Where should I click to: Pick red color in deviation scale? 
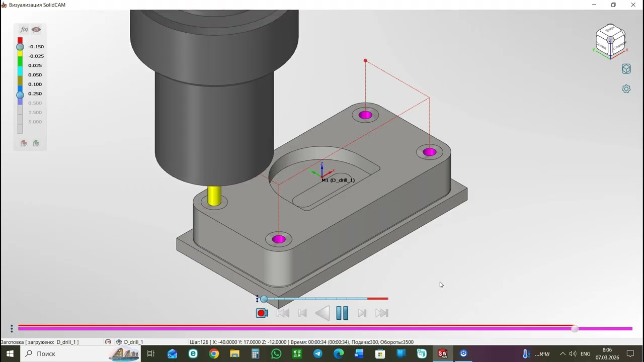pos(20,40)
